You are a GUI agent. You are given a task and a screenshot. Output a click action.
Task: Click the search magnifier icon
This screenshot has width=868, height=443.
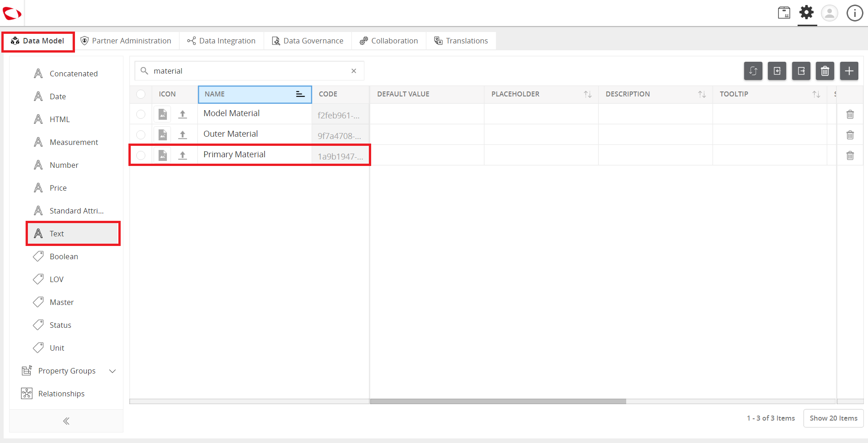click(144, 71)
